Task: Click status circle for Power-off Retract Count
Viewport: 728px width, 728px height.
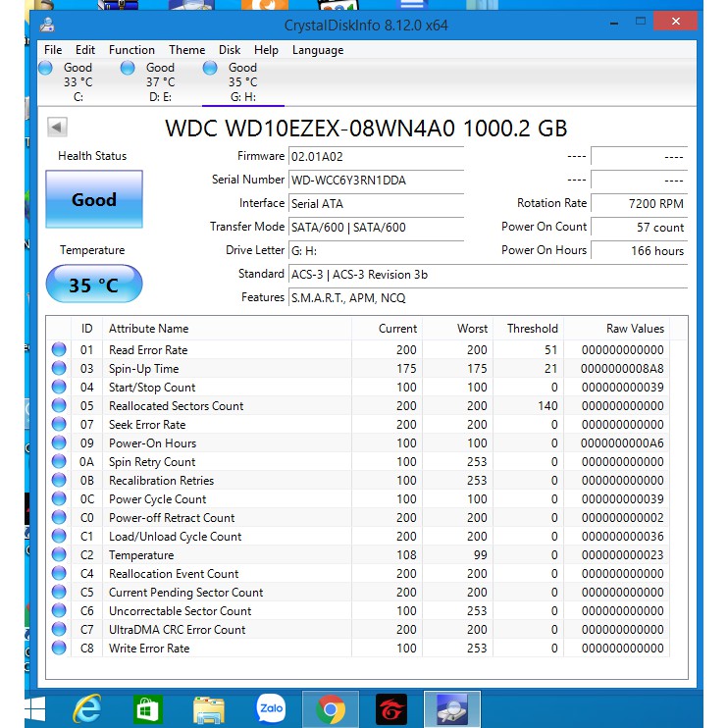Action: pos(59,517)
